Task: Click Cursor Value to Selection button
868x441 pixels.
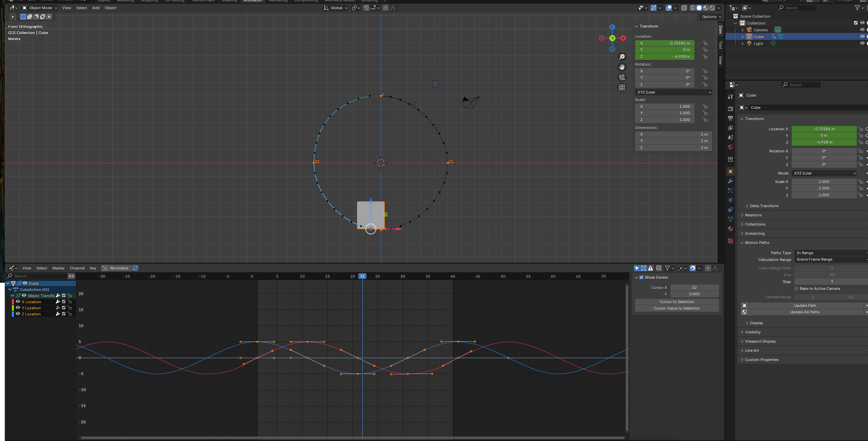Action: coord(677,308)
